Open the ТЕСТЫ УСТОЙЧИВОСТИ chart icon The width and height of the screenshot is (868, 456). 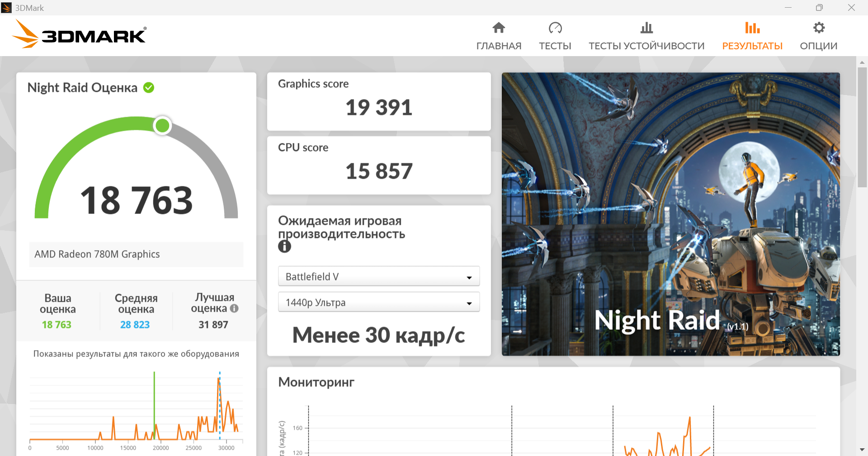click(646, 28)
